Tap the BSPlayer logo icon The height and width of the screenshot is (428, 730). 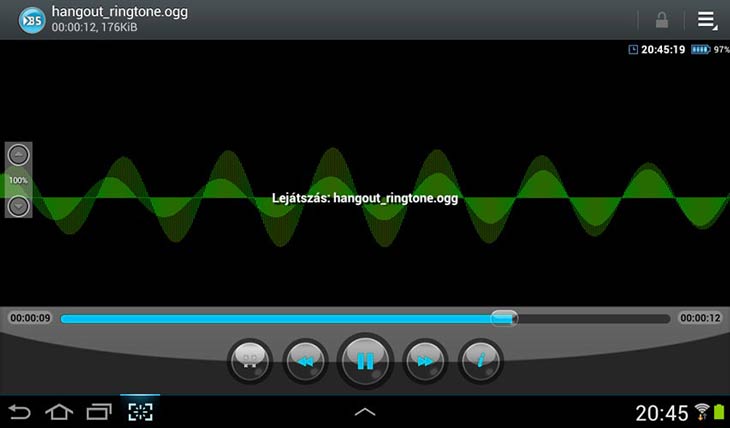point(32,20)
